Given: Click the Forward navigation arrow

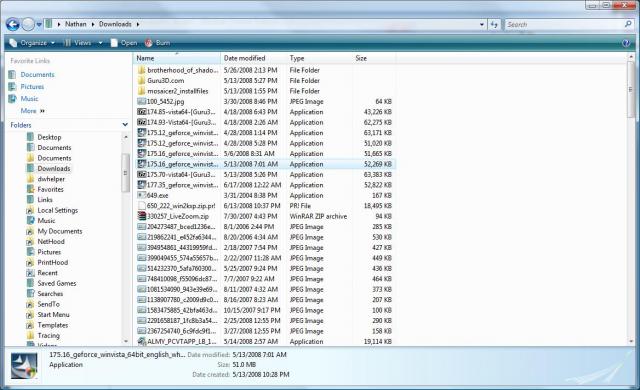Looking at the screenshot, I should tap(28, 24).
